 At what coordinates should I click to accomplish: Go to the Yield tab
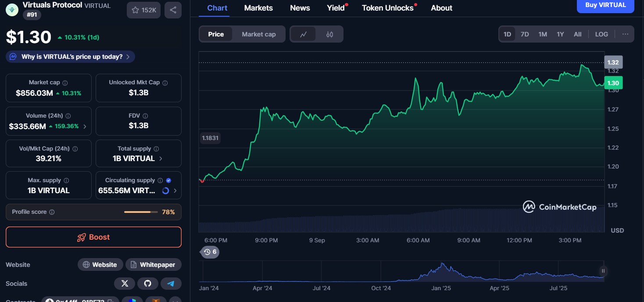[336, 8]
